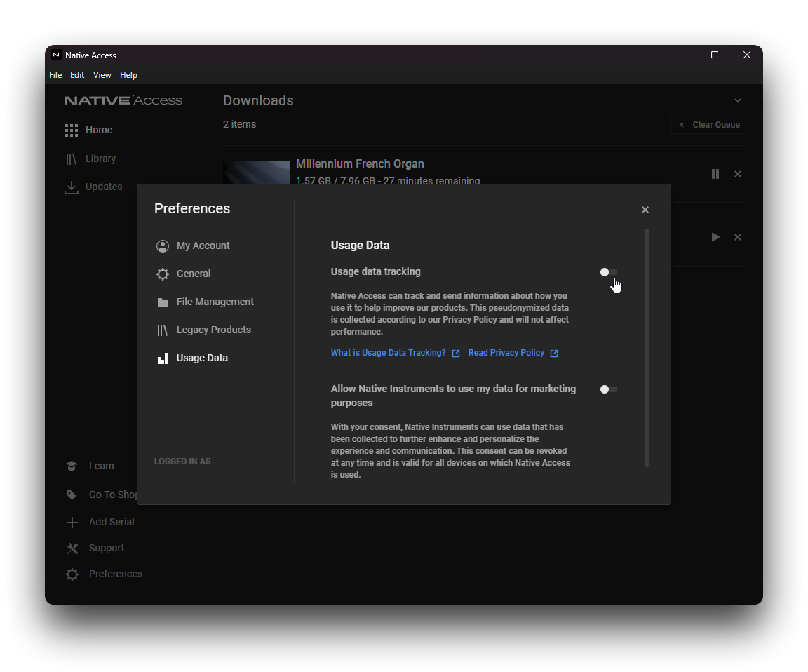Maximize the Native Access window
The image size is (808, 672).
[715, 55]
